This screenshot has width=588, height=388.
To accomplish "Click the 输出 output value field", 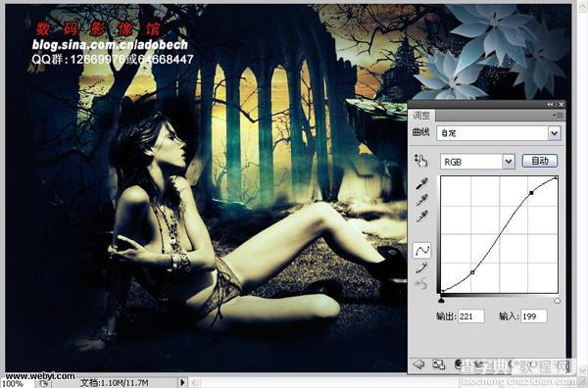I will click(x=471, y=316).
